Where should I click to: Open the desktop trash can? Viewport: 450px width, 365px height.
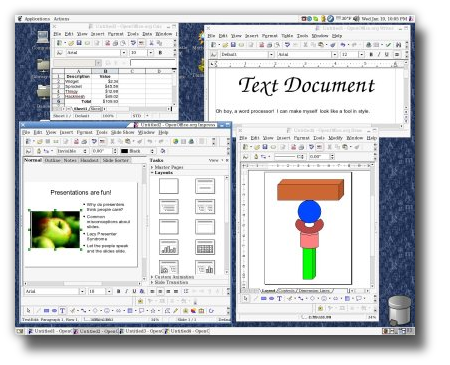(399, 310)
